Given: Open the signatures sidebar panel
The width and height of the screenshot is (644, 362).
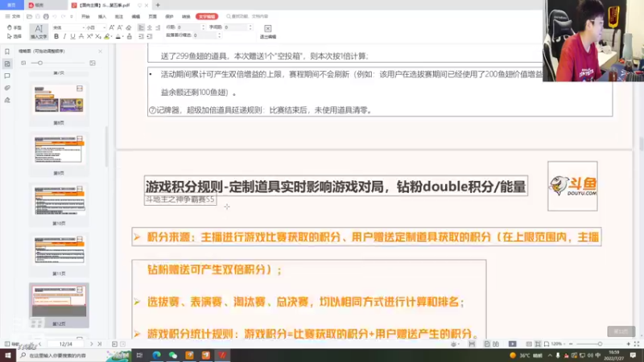Looking at the screenshot, I should [7, 100].
